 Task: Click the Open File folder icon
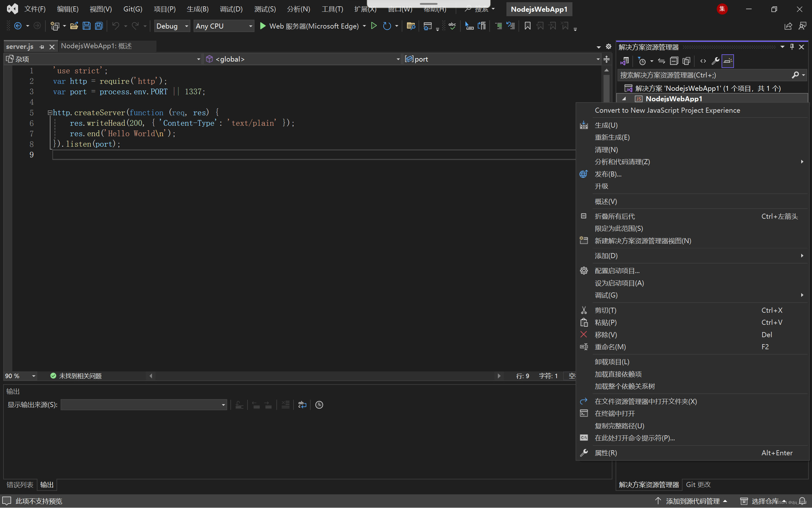click(74, 26)
